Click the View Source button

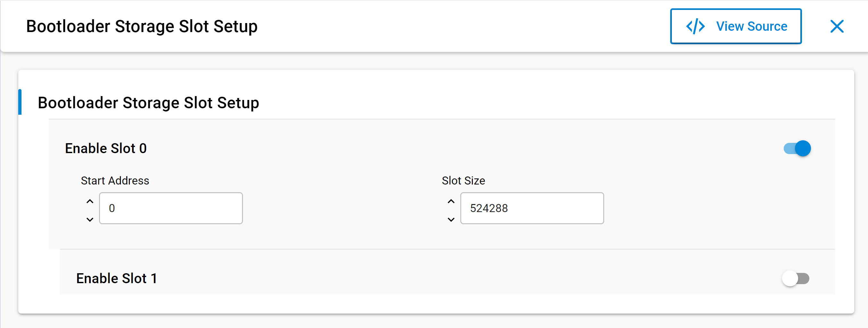(736, 26)
